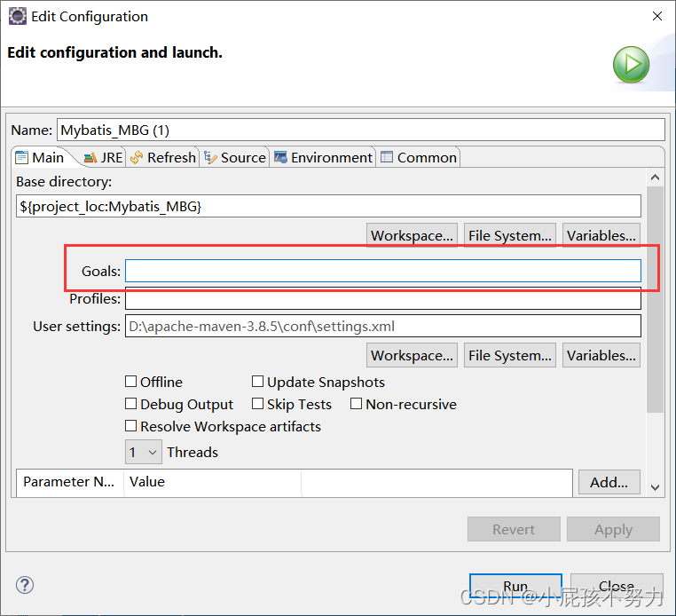
Task: Click the vertical scrollbar thumb
Action: (655, 299)
